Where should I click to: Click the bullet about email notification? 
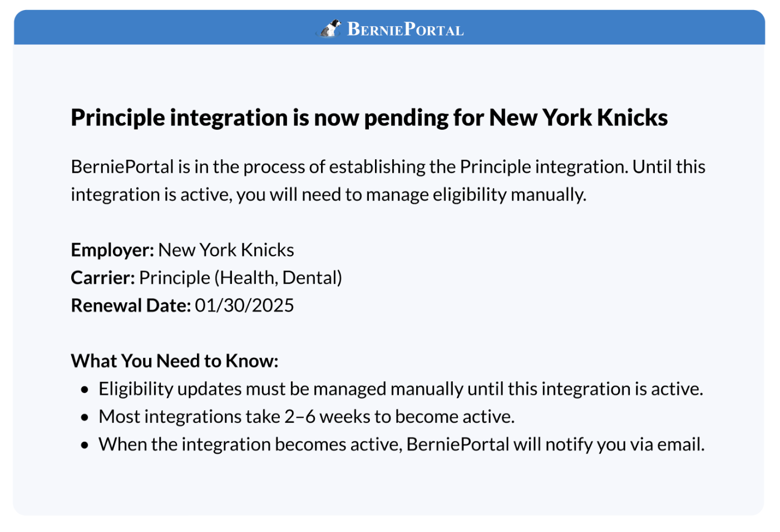click(402, 445)
